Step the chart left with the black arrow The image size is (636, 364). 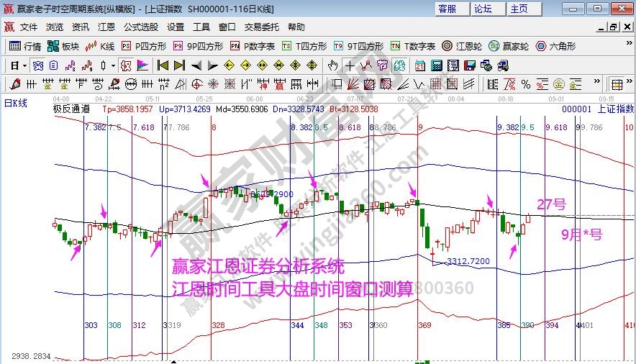[x=196, y=65]
